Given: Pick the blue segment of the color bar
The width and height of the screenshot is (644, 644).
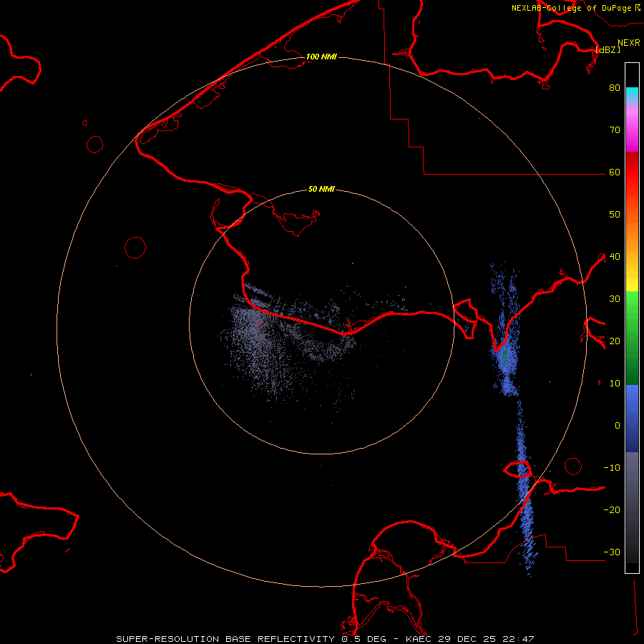Looking at the screenshot, I should (x=632, y=419).
